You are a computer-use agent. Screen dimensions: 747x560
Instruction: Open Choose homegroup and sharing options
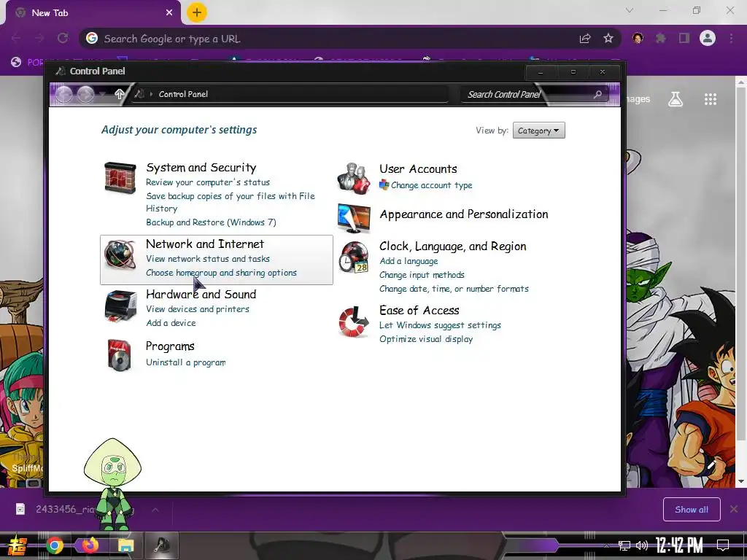coord(221,273)
